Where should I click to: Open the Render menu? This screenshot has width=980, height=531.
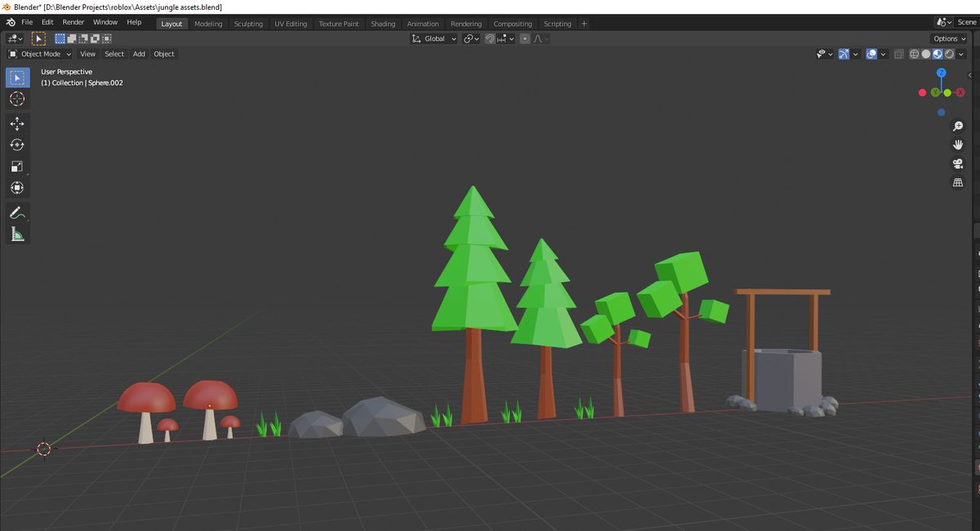pos(73,22)
